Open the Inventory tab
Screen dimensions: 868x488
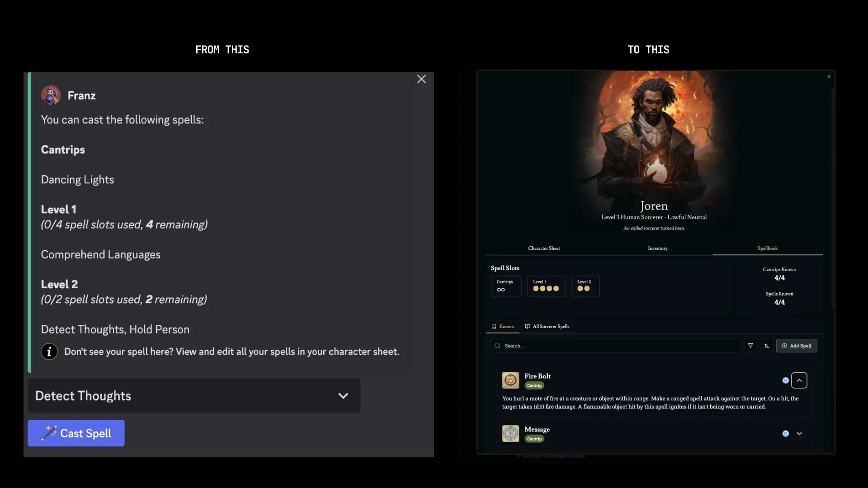[x=657, y=248]
